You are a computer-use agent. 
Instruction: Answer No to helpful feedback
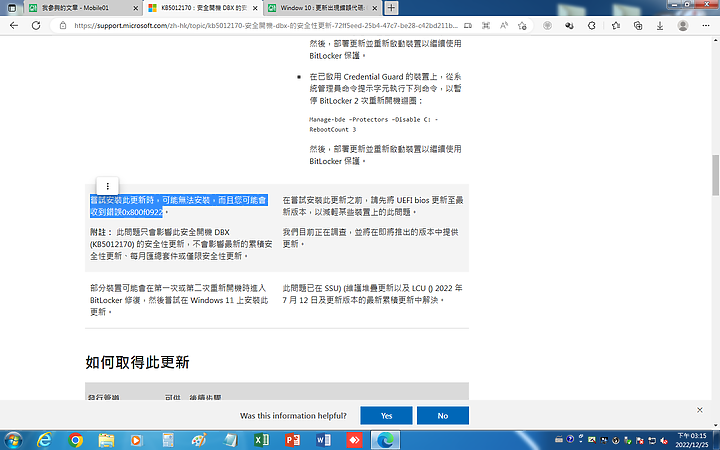[443, 416]
